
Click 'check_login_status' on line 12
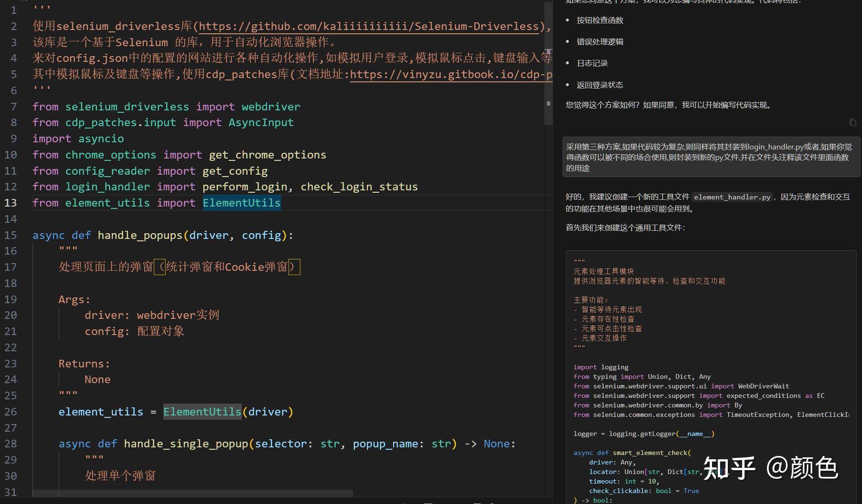coord(359,187)
